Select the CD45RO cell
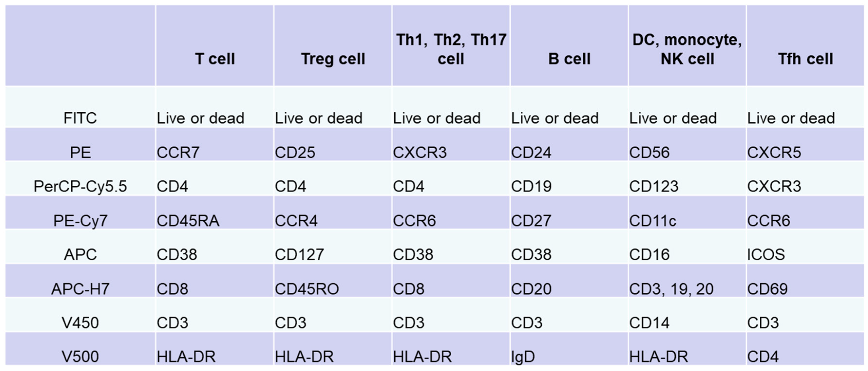The image size is (868, 371). [x=307, y=289]
